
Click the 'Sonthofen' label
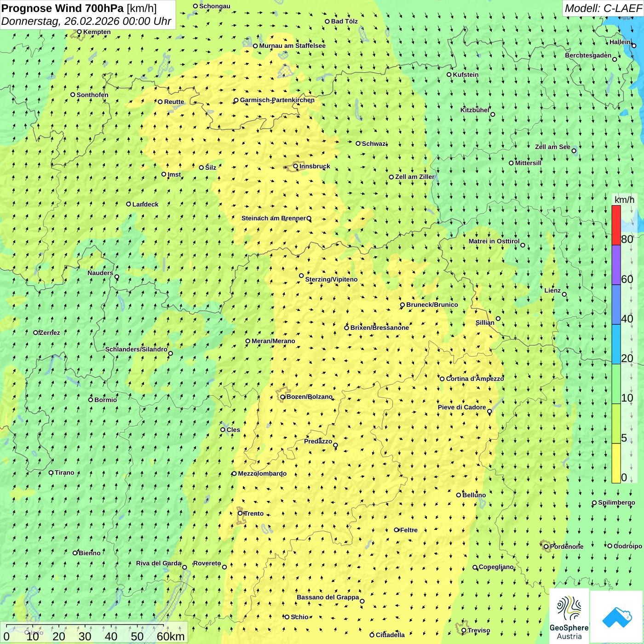[92, 95]
